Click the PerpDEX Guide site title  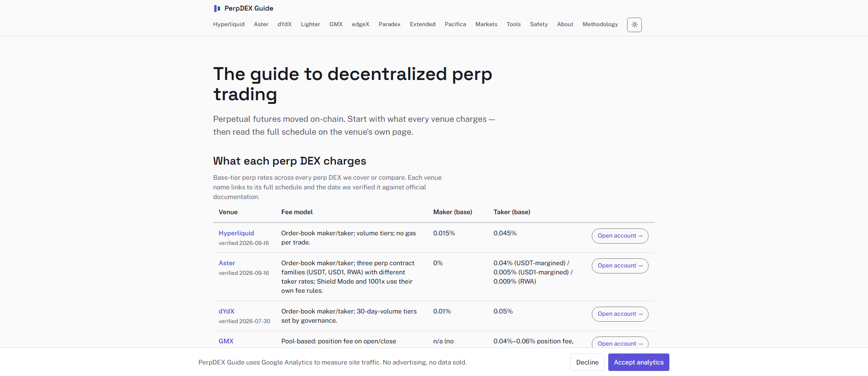(x=249, y=8)
